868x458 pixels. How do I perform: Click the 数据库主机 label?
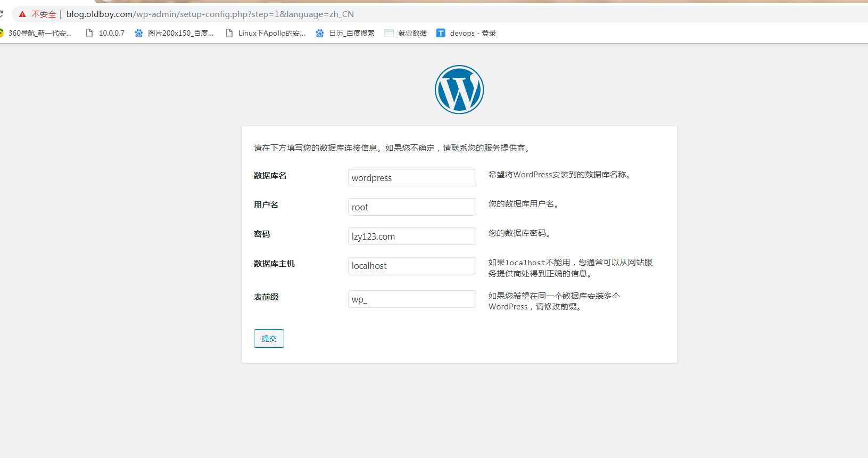(x=274, y=264)
